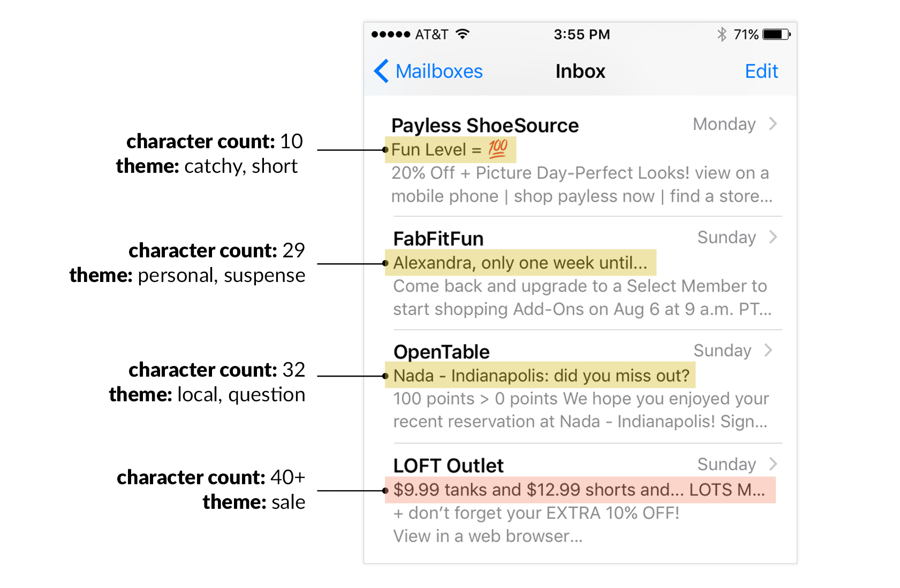Click the 71% battery percentage
This screenshot has width=900, height=588.
point(746,34)
